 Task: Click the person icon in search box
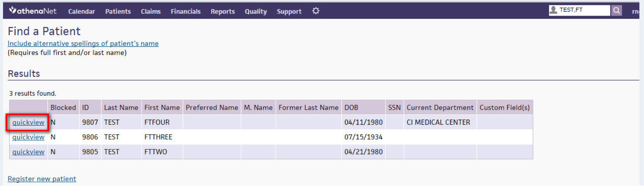pos(553,10)
